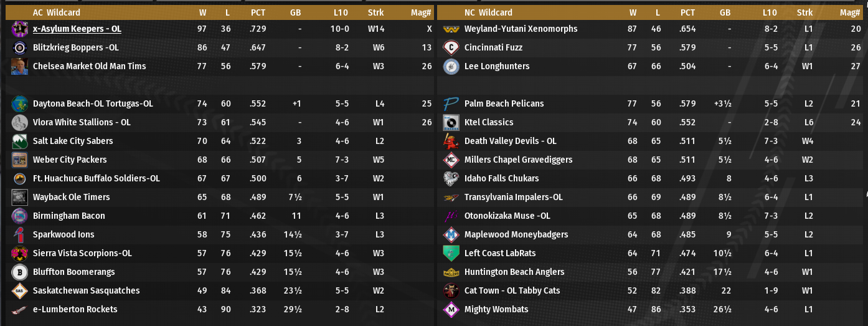The image size is (868, 326).
Task: Sort NC Wildcard table by L10 column
Action: click(x=770, y=12)
